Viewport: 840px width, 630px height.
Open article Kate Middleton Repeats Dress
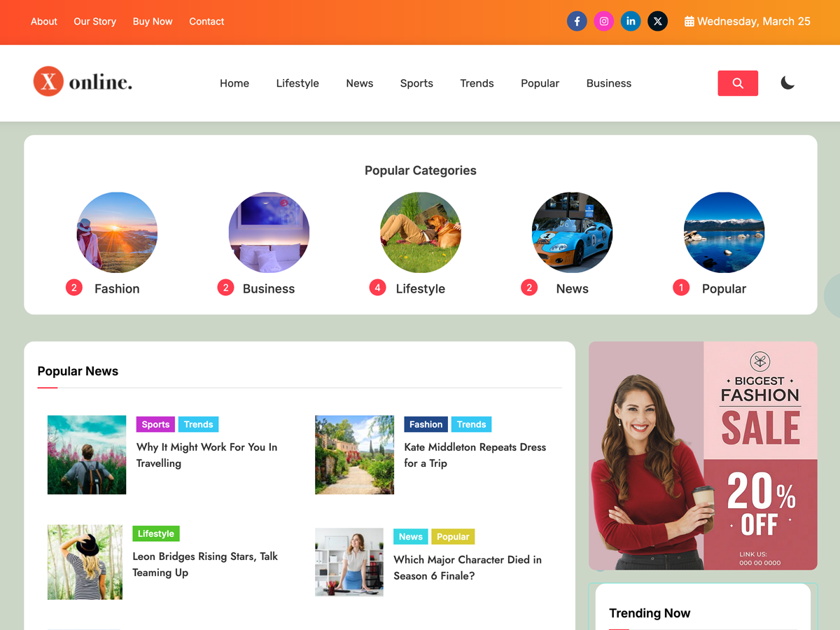pyautogui.click(x=475, y=455)
